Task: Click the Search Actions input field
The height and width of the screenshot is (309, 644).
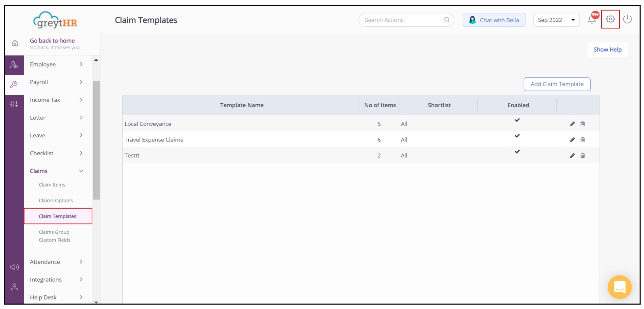Action: [401, 20]
